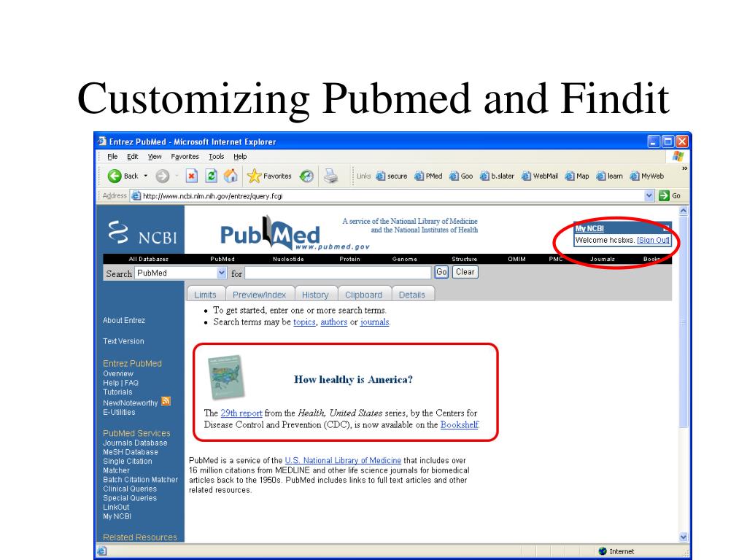Click the RSS feed icon beside New/Noteworthy
The width and height of the screenshot is (747, 560).
pyautogui.click(x=166, y=402)
